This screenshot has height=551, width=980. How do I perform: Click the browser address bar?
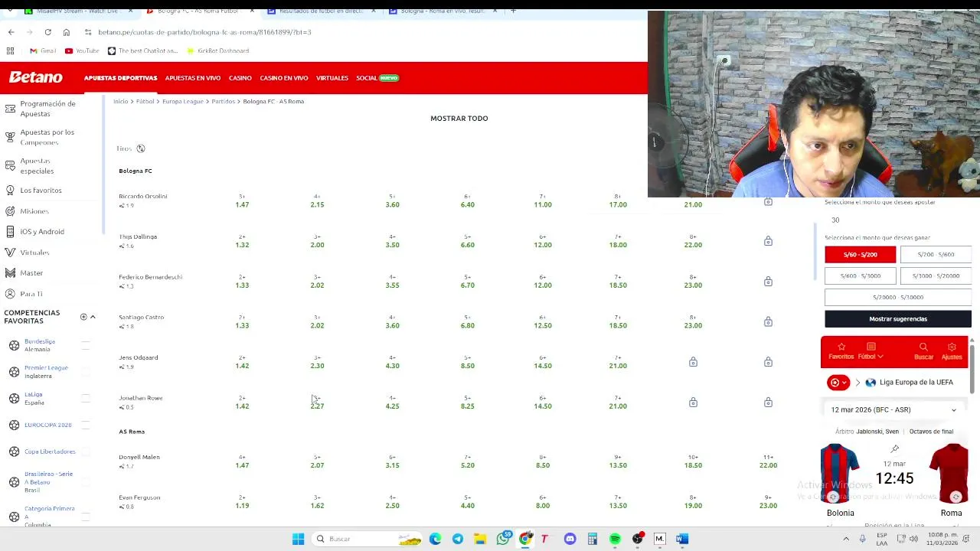pyautogui.click(x=360, y=32)
